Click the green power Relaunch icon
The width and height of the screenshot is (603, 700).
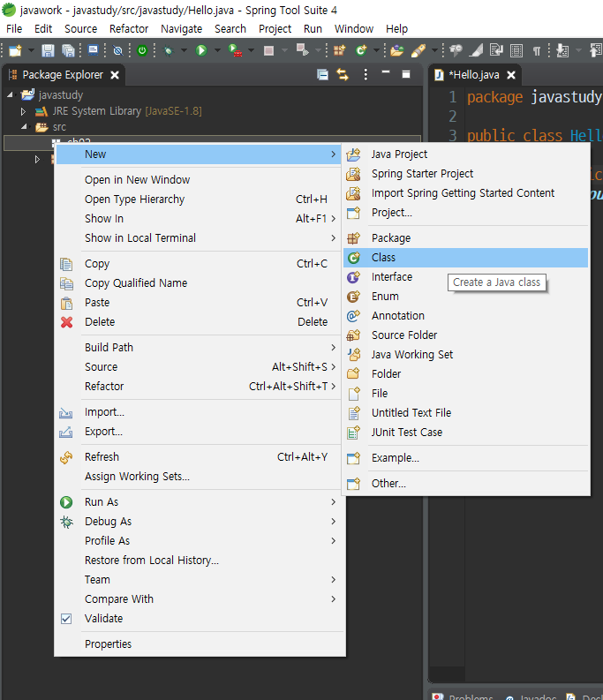coord(142,50)
